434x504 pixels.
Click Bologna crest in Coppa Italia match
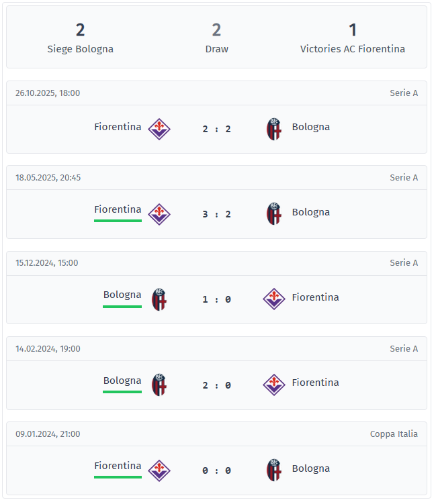click(274, 470)
